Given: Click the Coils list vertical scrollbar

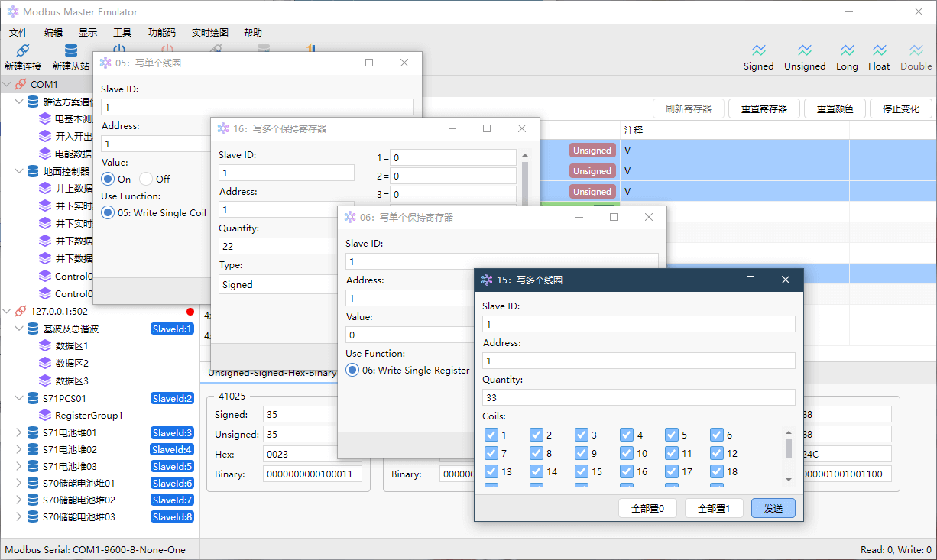Looking at the screenshot, I should pos(789,448).
